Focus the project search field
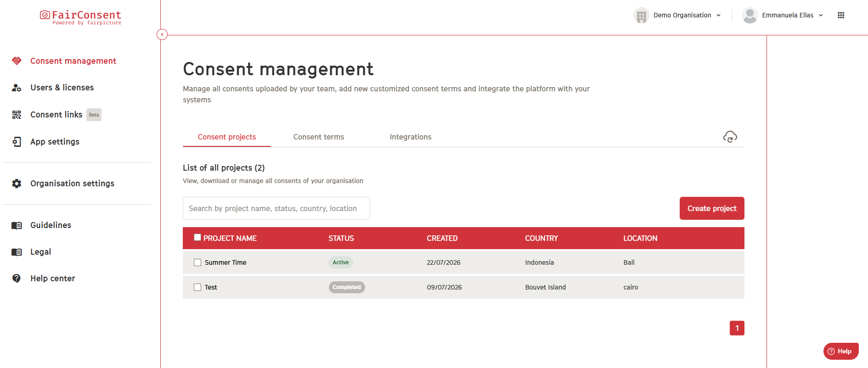The height and width of the screenshot is (368, 868). click(x=276, y=208)
